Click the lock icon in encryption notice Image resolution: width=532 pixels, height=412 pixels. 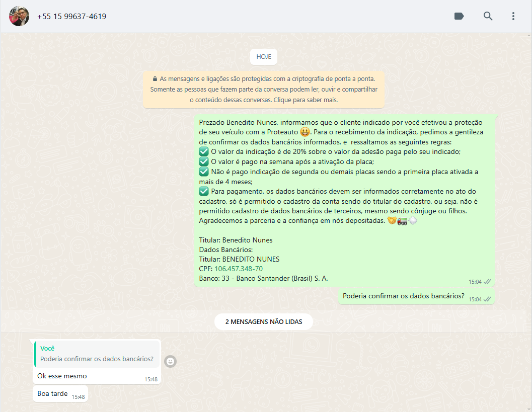155,79
